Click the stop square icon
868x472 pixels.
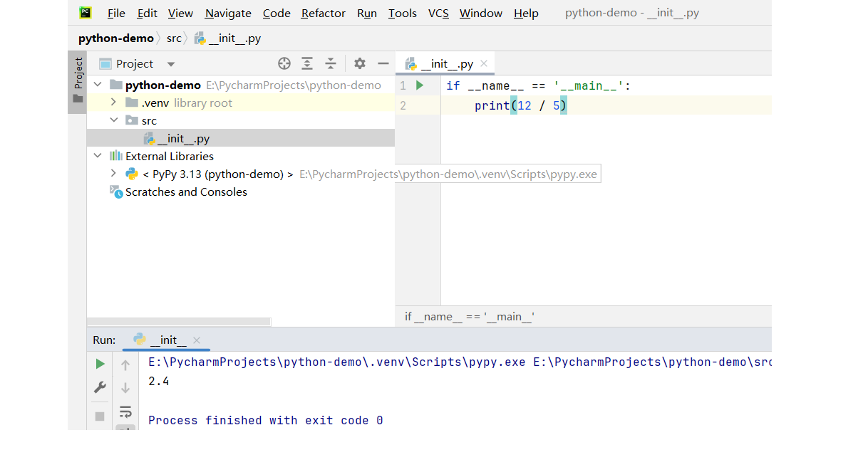click(x=100, y=416)
